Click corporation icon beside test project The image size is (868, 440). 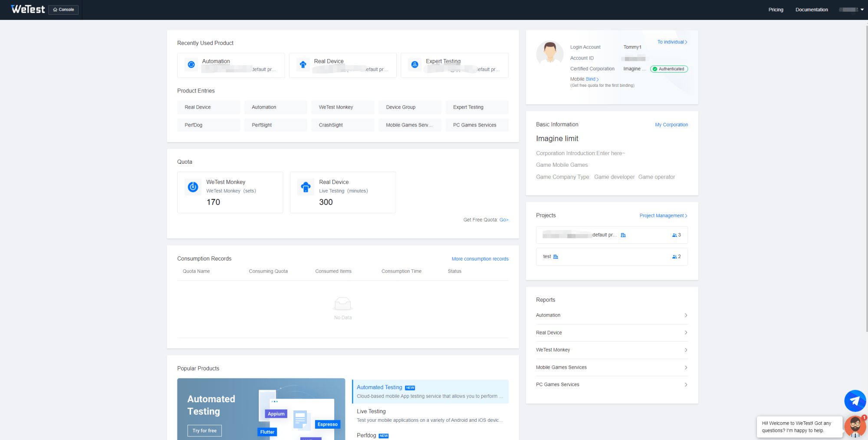tap(556, 257)
